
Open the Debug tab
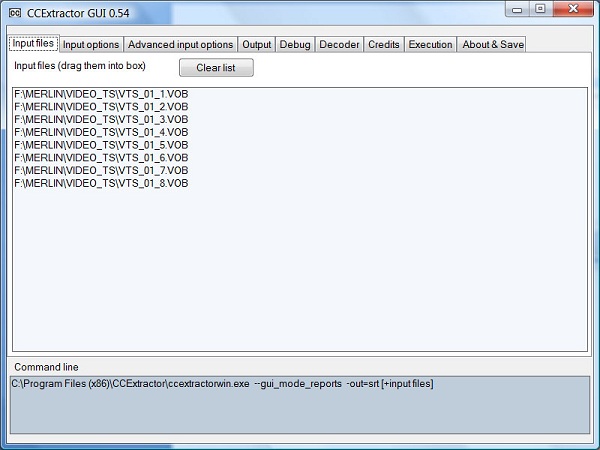(295, 44)
